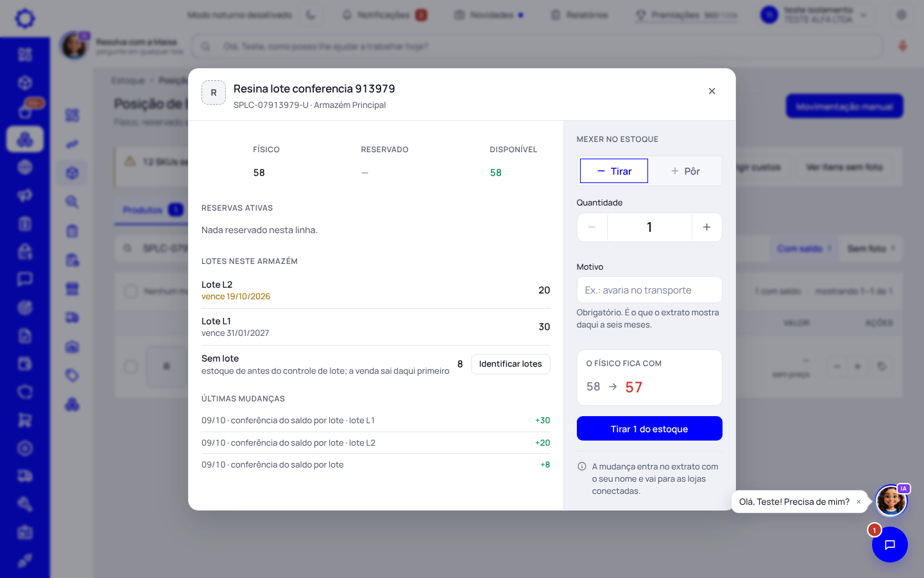
Task: Click 'Ver itens sem foto' behind the dialog
Action: pyautogui.click(x=844, y=167)
